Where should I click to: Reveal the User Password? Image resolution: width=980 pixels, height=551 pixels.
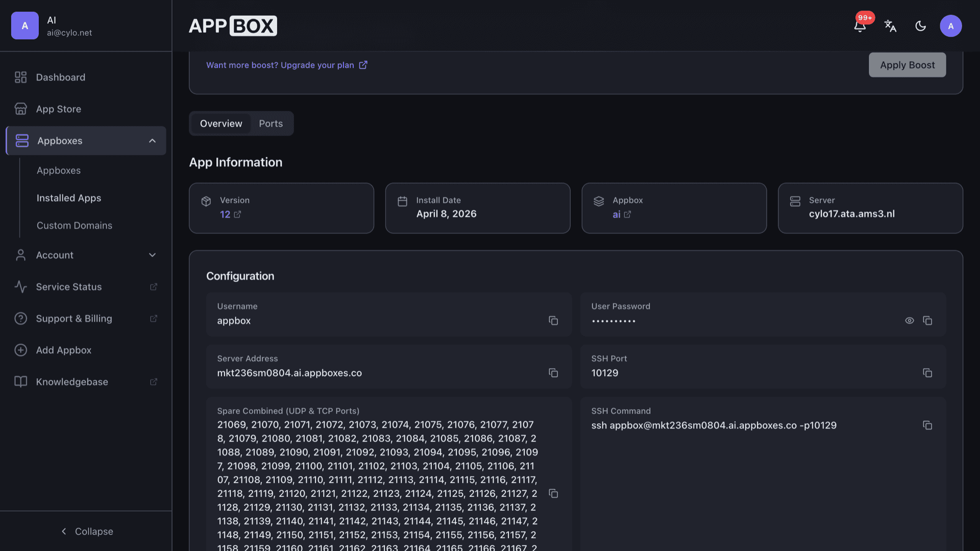pyautogui.click(x=909, y=321)
